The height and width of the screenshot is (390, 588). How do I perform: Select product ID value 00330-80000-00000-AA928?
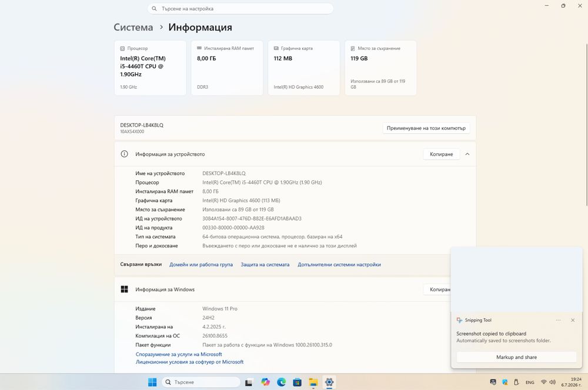click(233, 227)
